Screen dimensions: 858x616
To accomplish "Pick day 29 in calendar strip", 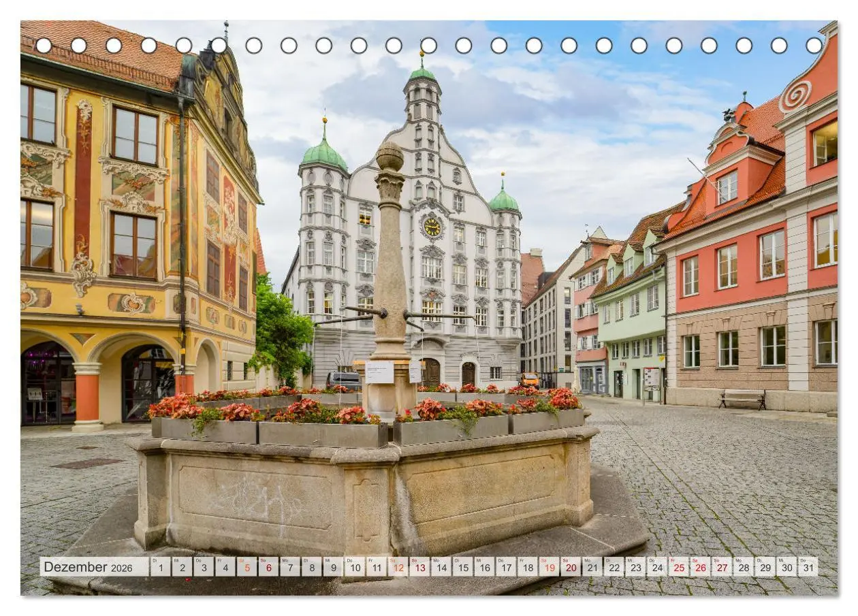I will pyautogui.click(x=764, y=567).
